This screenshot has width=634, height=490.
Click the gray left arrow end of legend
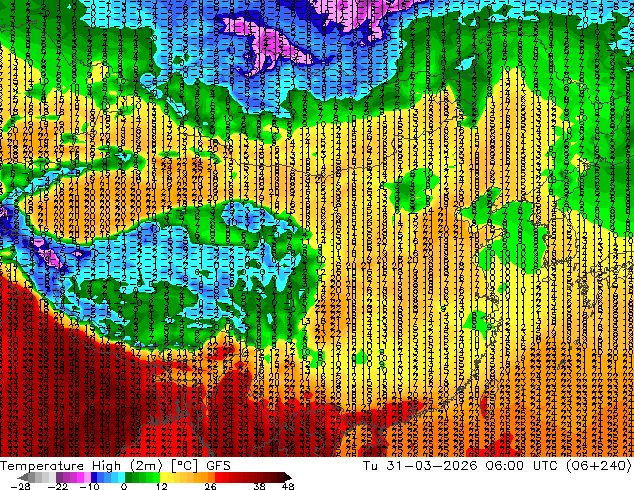22,477
